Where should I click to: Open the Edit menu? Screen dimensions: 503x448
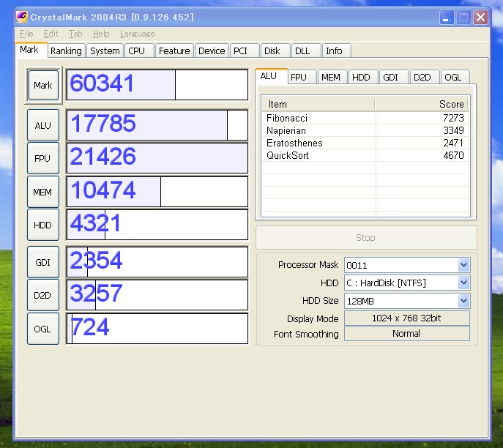tap(51, 34)
